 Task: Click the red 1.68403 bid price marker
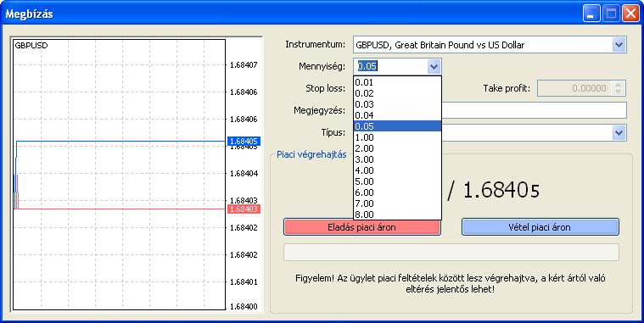244,209
